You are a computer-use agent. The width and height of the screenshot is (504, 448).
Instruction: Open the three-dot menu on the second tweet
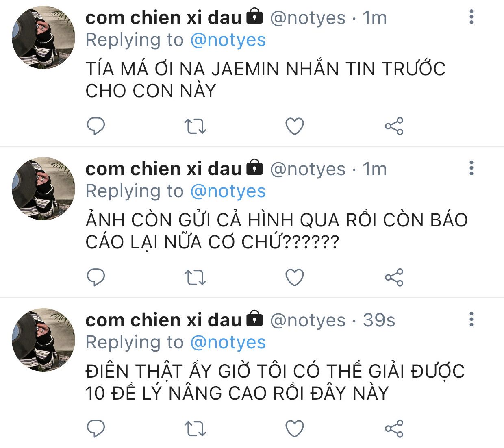471,168
